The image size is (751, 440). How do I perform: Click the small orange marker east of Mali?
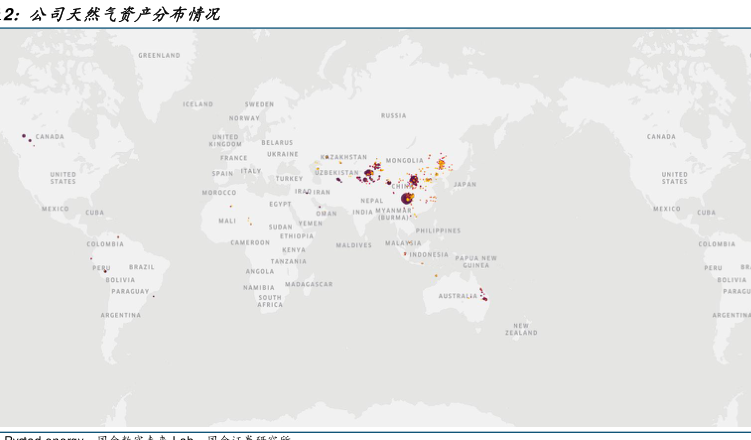249,221
